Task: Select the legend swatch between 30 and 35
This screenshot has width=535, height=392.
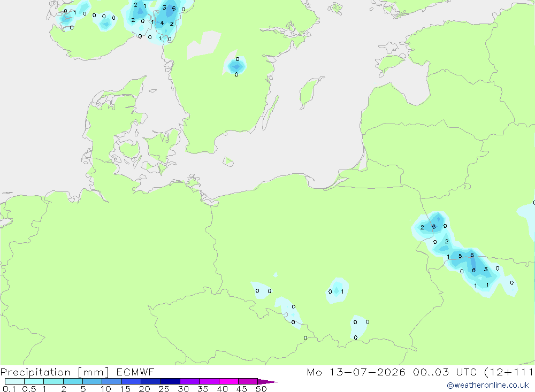Action: click(x=190, y=381)
